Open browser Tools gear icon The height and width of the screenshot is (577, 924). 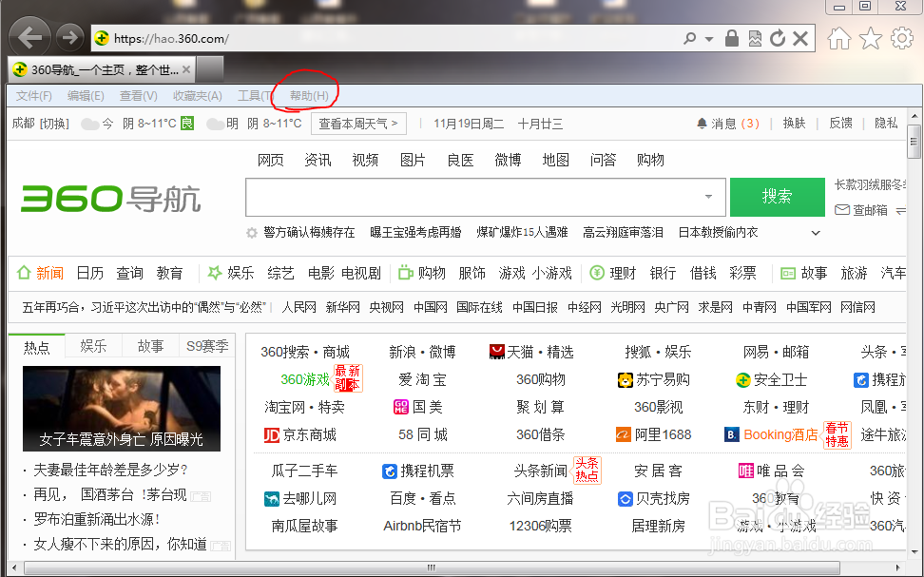tap(901, 38)
